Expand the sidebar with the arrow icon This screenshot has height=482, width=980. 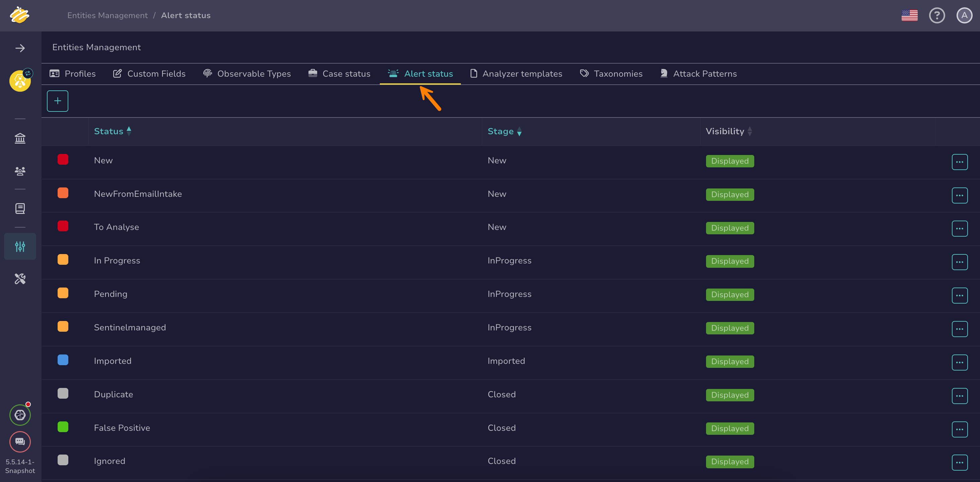(20, 48)
